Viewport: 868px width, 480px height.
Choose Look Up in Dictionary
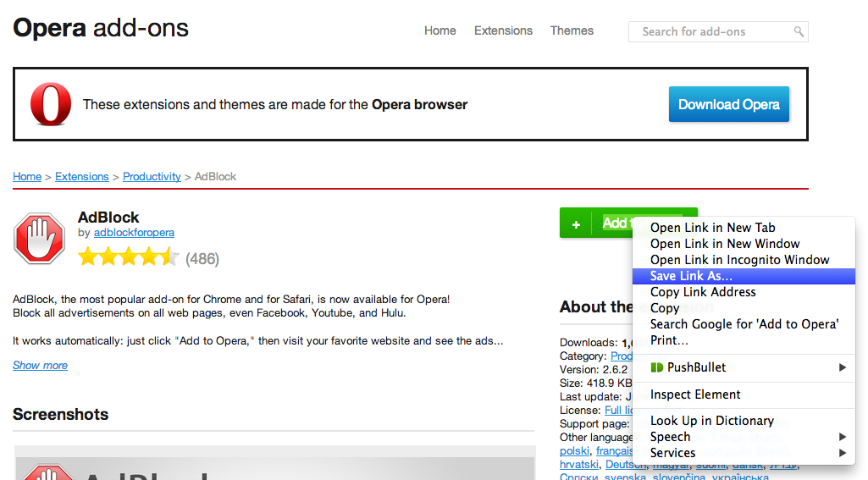[x=744, y=421]
